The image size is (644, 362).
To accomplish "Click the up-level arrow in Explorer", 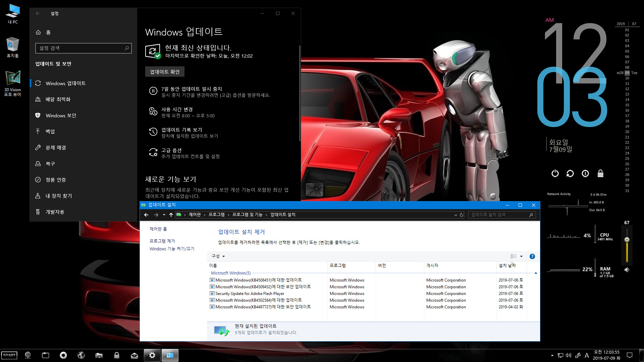I will click(171, 215).
